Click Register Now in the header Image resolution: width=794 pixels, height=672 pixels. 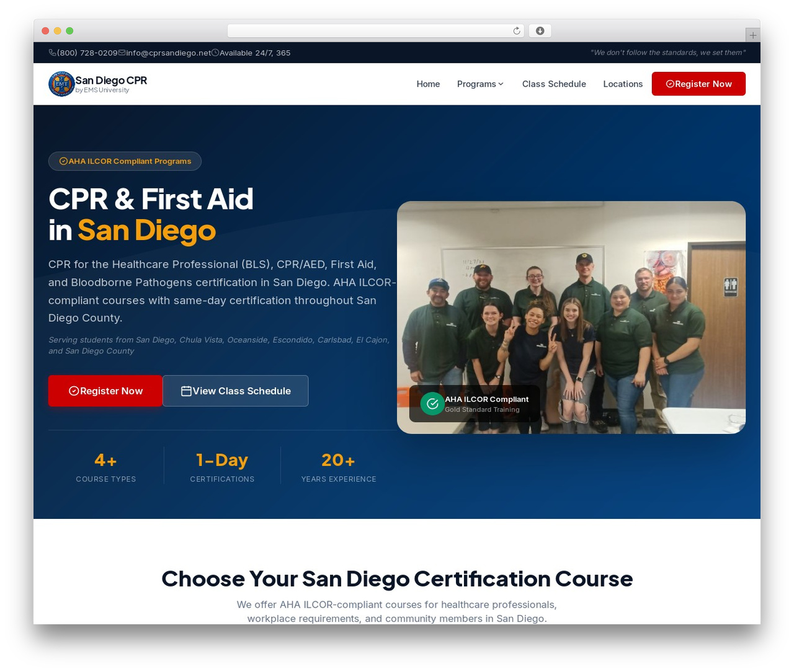698,84
